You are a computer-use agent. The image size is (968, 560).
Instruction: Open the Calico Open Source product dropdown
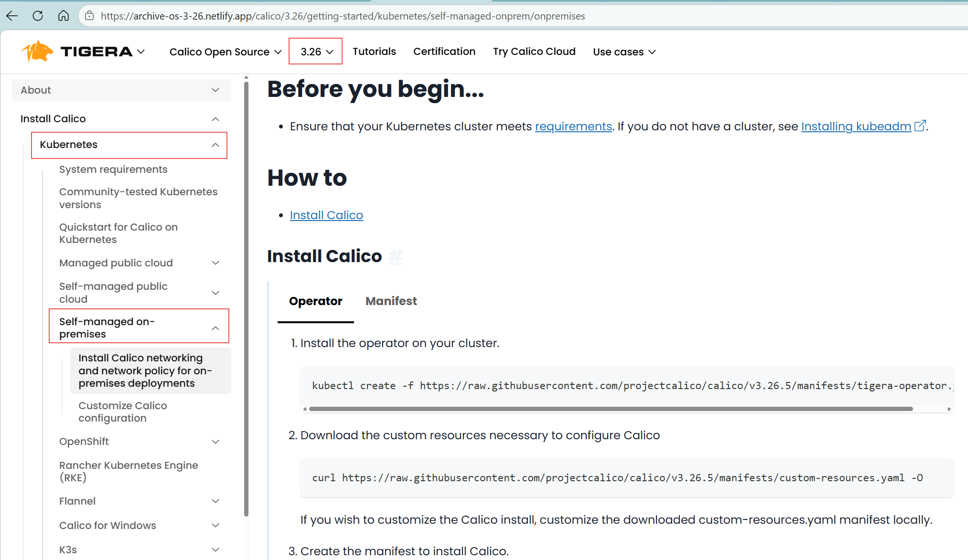click(226, 52)
